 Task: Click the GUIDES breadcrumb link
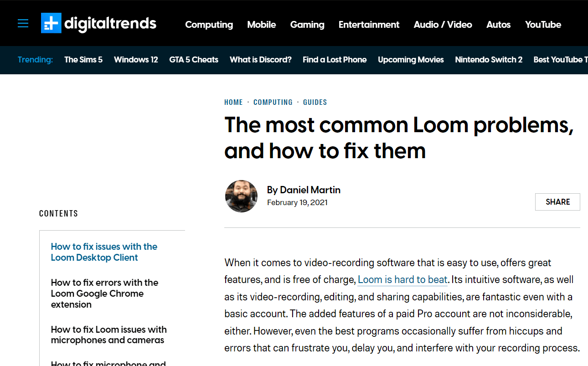coord(315,102)
